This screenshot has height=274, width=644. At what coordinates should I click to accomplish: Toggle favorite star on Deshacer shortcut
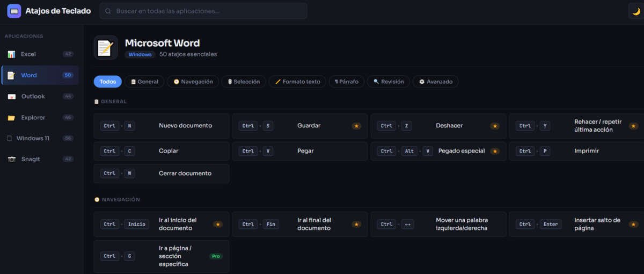pyautogui.click(x=495, y=126)
